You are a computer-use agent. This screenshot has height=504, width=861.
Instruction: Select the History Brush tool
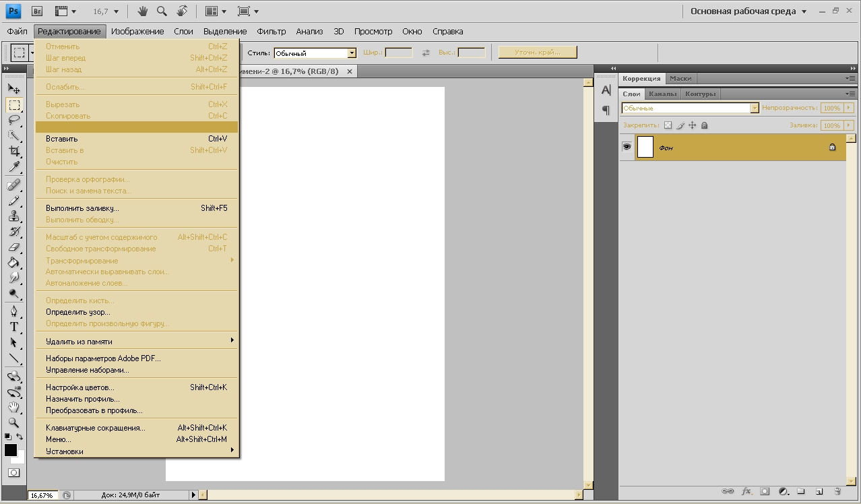[13, 231]
